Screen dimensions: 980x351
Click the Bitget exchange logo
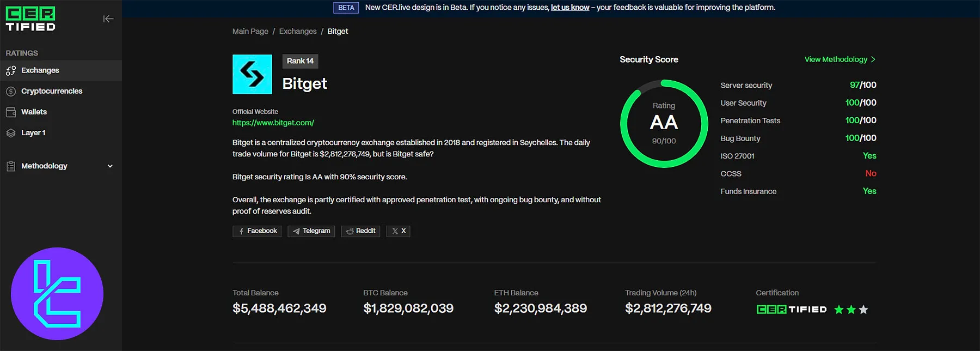(x=252, y=74)
